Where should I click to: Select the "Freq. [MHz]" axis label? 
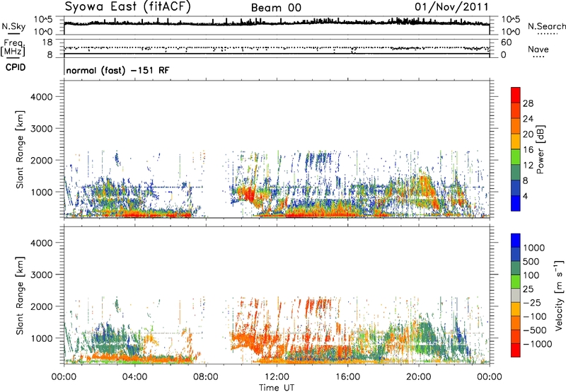pyautogui.click(x=13, y=48)
